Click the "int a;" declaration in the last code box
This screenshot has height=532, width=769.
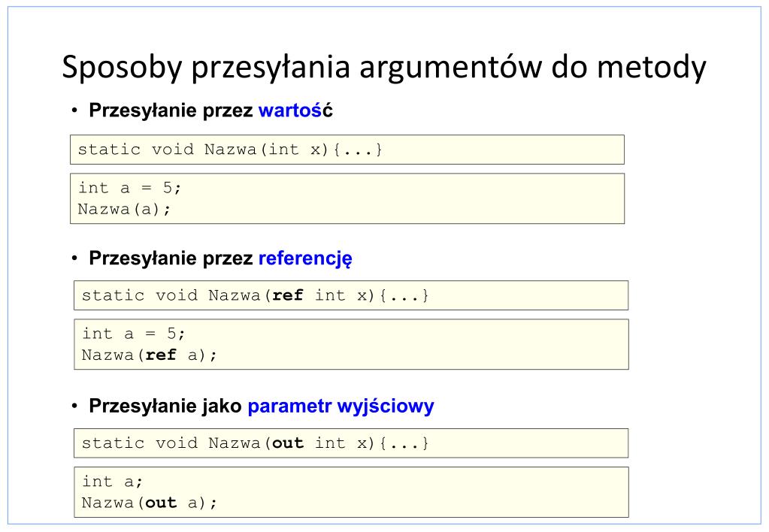pos(112,481)
